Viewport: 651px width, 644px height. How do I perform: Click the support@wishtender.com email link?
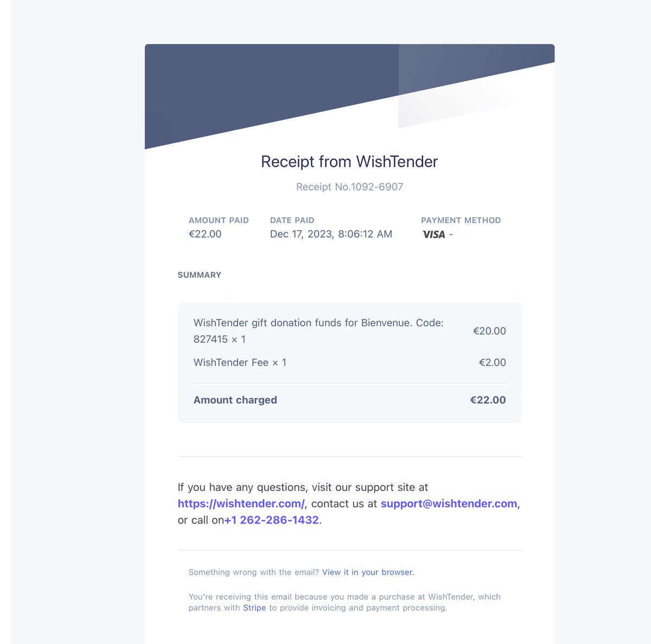(449, 503)
